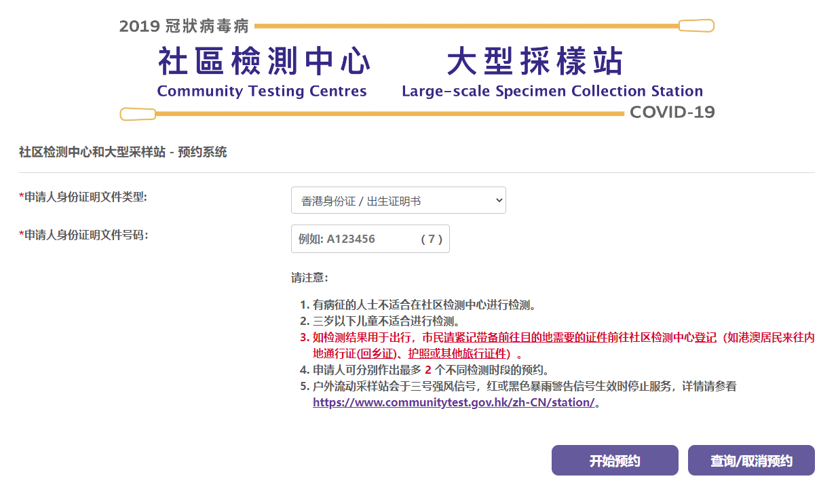The image size is (838, 504).
Task: Select the COVID-19 banner label
Action: (x=672, y=112)
